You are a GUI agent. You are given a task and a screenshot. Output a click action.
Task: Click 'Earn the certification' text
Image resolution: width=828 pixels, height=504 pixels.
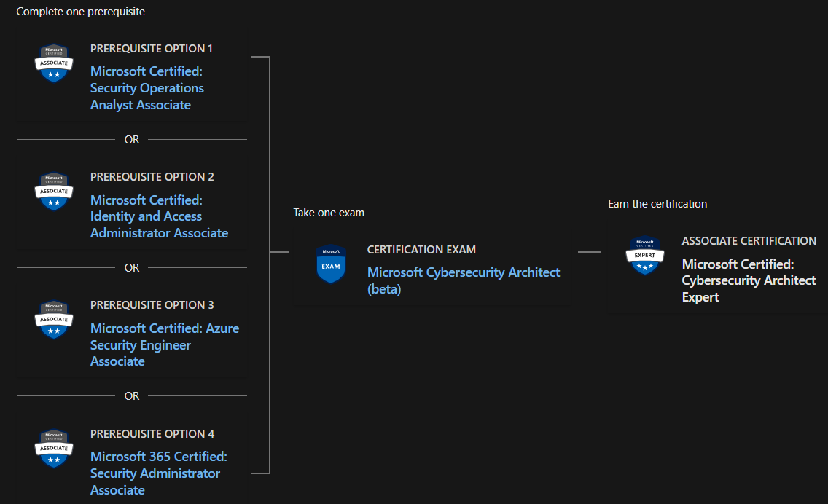(657, 204)
